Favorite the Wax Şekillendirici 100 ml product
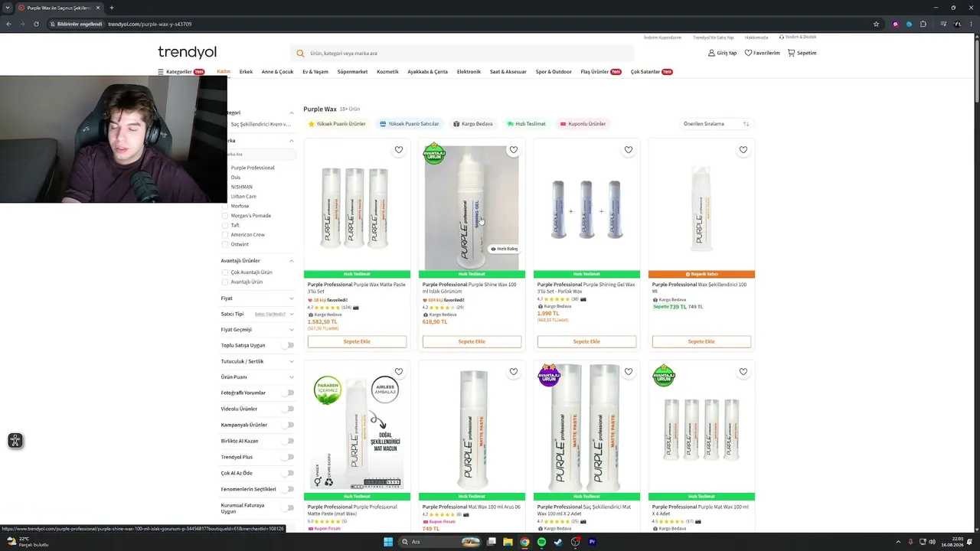Viewport: 980px width, 551px height. point(743,150)
